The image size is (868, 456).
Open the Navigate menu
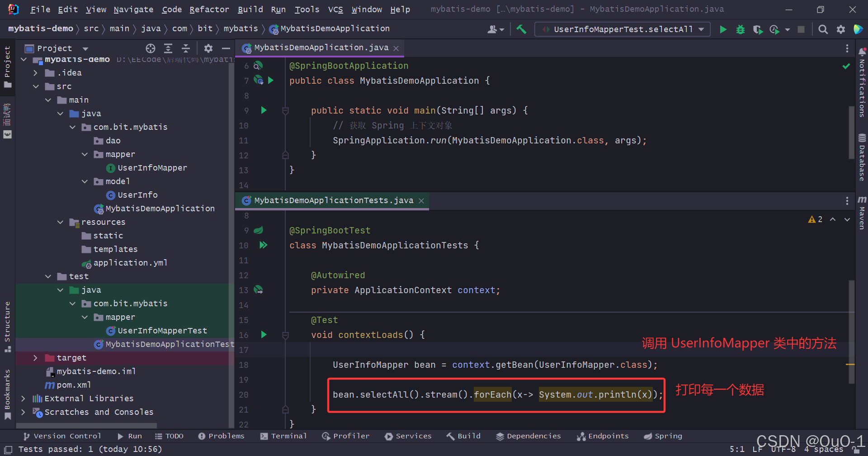coord(133,9)
